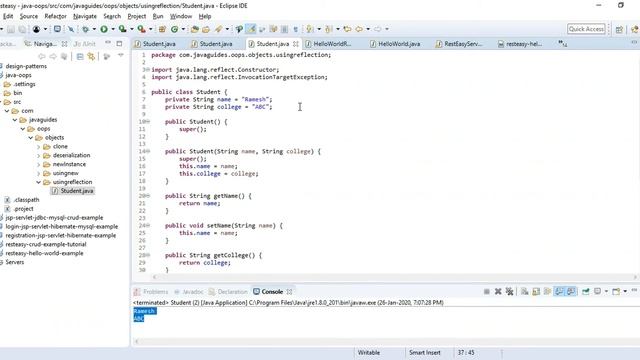640x360 pixels.
Task: Collapse the javaguides folder
Action: click(x=15, y=120)
